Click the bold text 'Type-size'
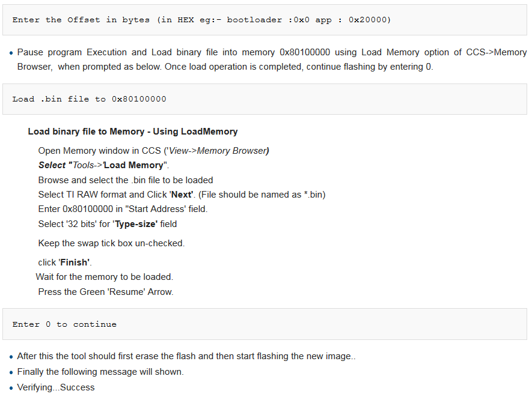 tap(136, 224)
